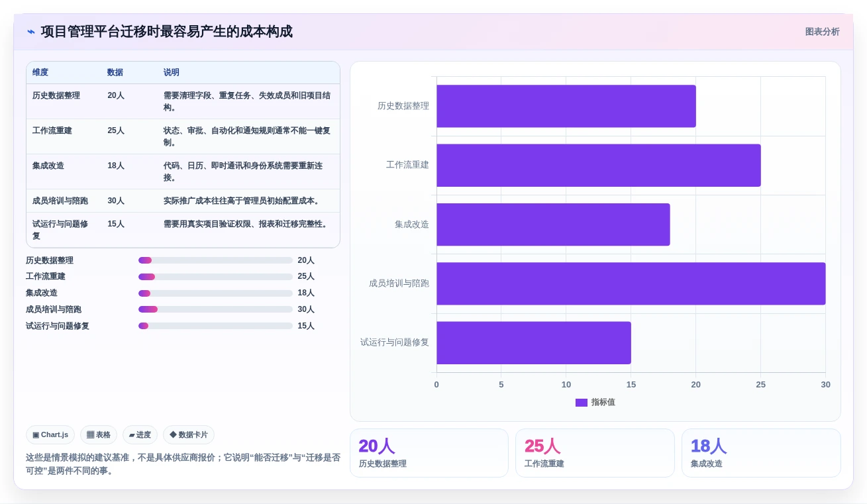
Task: Click the page title 项目管理平台迁移
Action: [x=166, y=32]
